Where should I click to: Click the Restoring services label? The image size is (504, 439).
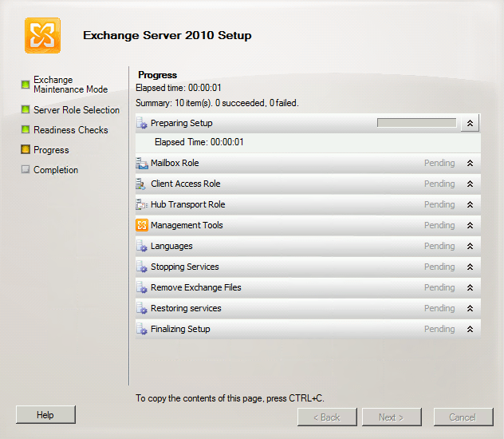pos(186,308)
